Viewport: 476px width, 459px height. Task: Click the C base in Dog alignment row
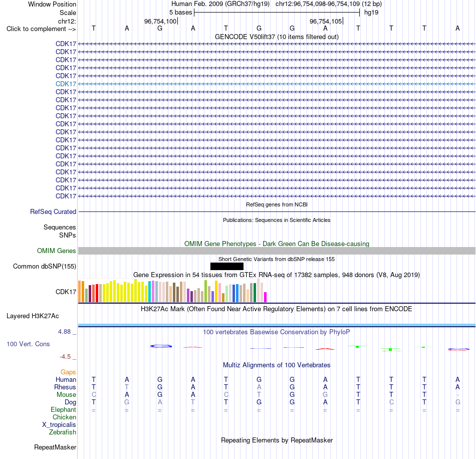[x=391, y=402]
